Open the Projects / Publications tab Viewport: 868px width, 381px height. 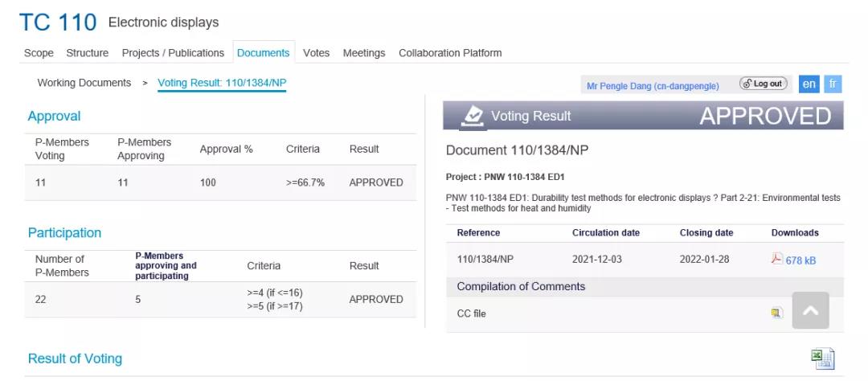click(173, 53)
